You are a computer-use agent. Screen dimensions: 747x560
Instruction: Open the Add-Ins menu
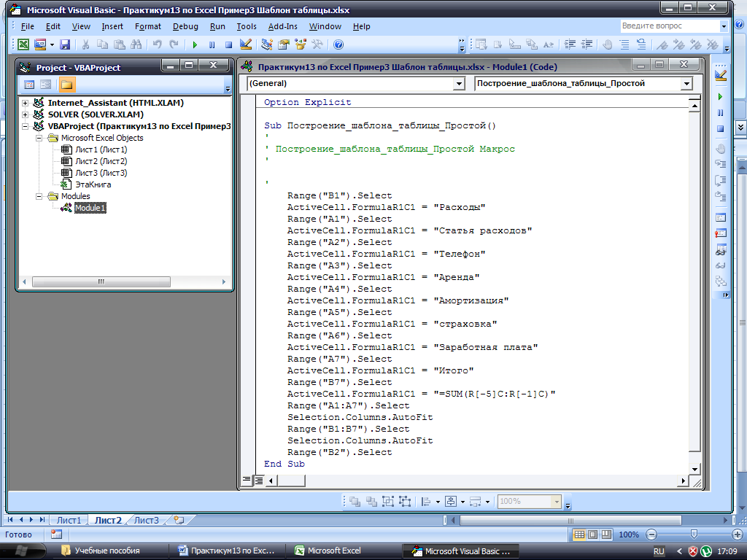coord(282,27)
